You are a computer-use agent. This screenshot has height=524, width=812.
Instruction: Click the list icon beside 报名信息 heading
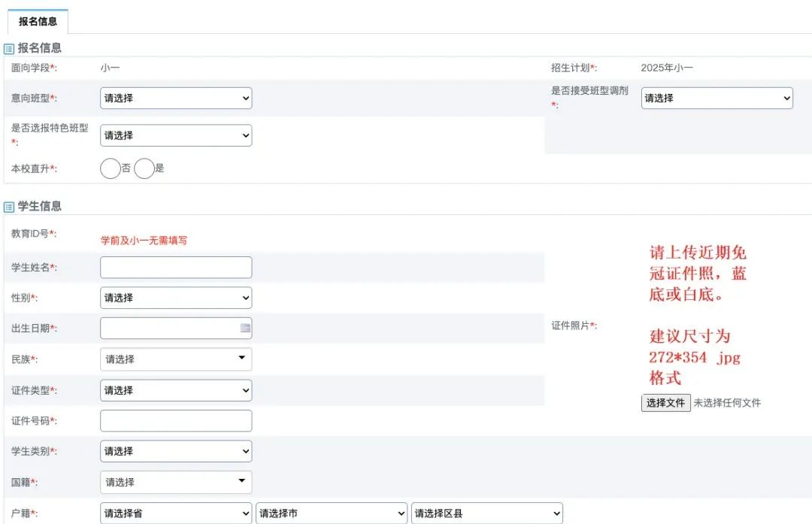[9, 49]
